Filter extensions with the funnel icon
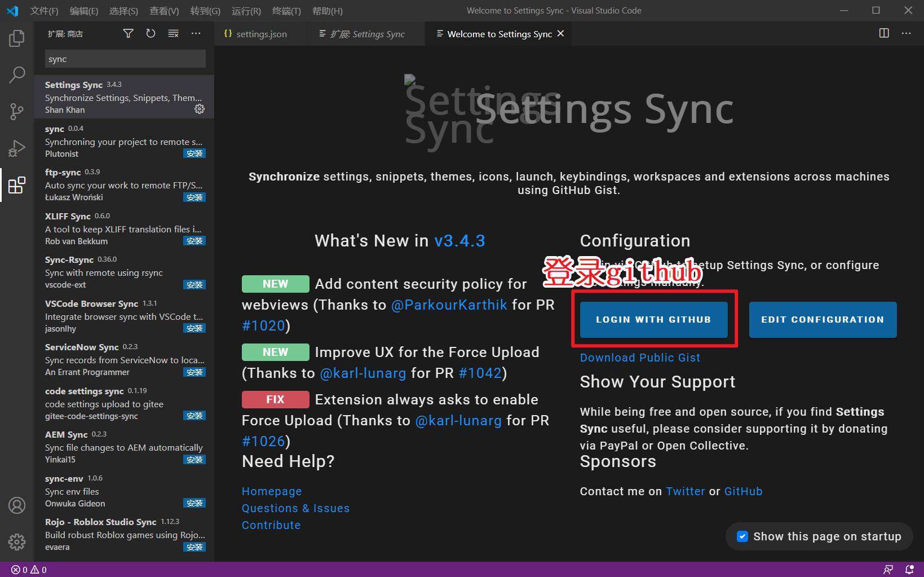The image size is (924, 577). tap(129, 34)
